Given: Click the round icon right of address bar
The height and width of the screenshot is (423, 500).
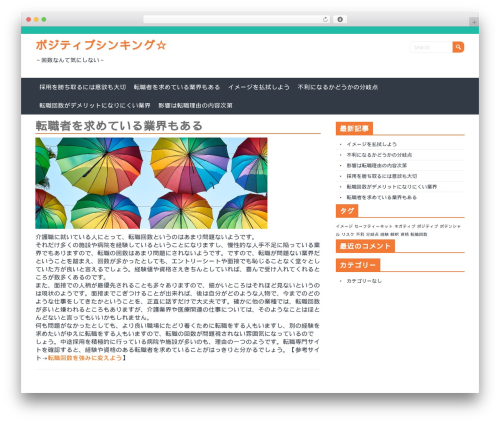Looking at the screenshot, I should (x=340, y=19).
